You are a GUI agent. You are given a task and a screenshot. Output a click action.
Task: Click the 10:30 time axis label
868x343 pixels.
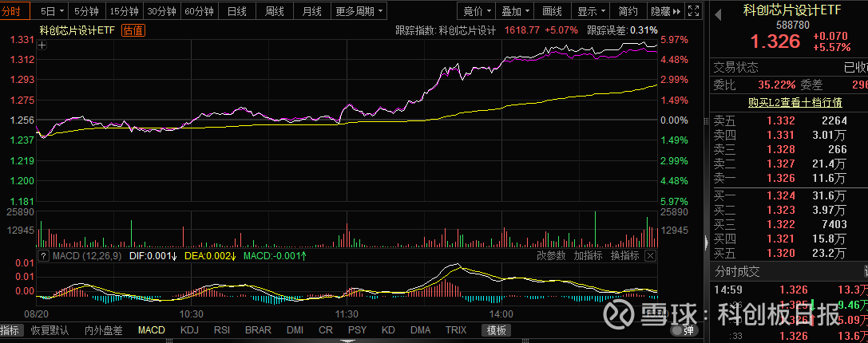click(191, 313)
